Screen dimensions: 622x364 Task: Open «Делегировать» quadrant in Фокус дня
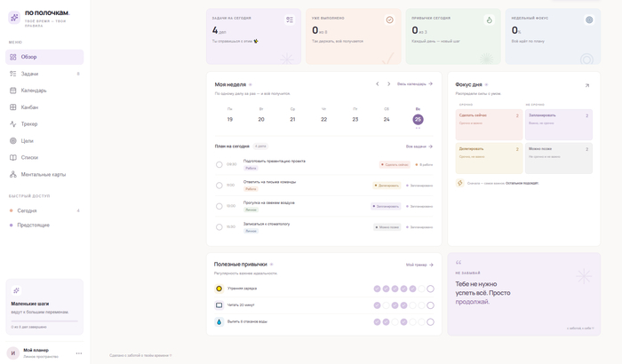489,158
